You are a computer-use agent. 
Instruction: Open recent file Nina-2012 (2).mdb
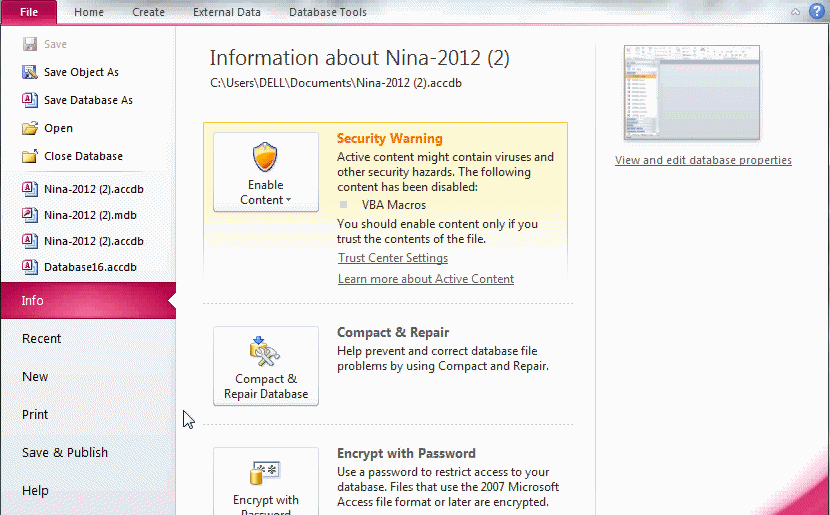(90, 215)
